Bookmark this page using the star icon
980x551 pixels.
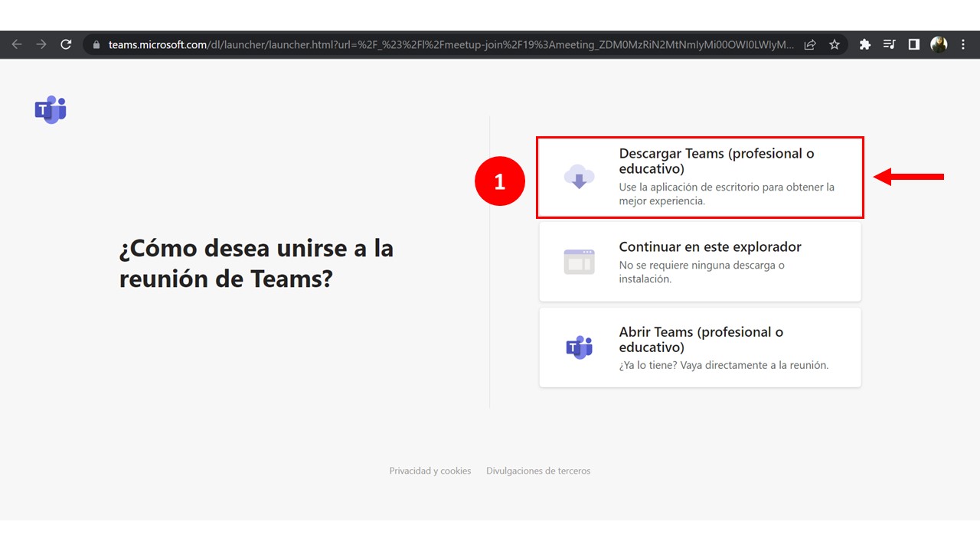[835, 44]
